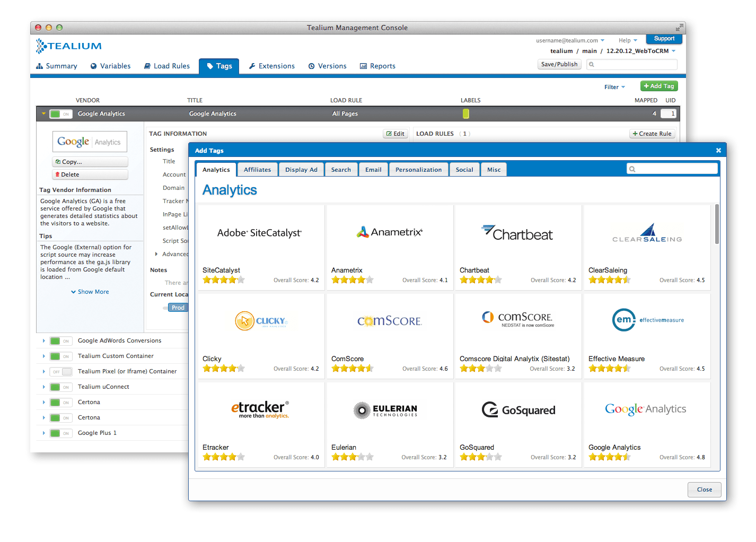Click the Clicky star rating
The height and width of the screenshot is (542, 756).
(224, 369)
